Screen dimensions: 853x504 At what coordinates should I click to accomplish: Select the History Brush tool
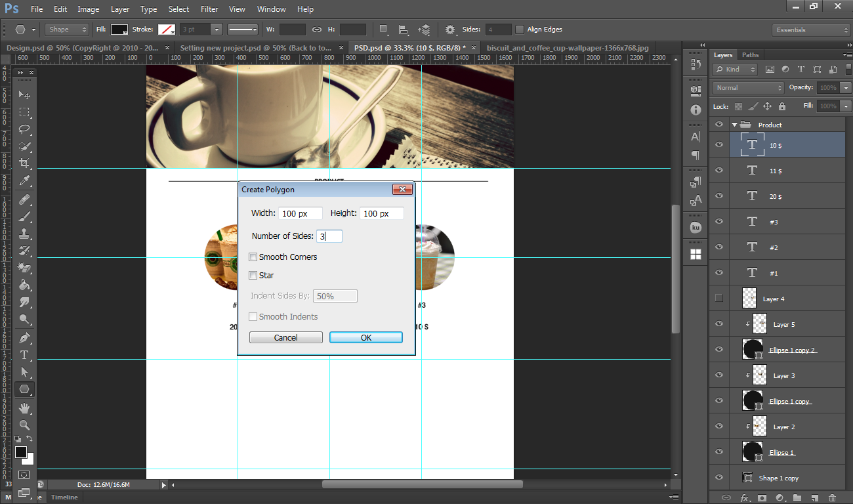[24, 251]
